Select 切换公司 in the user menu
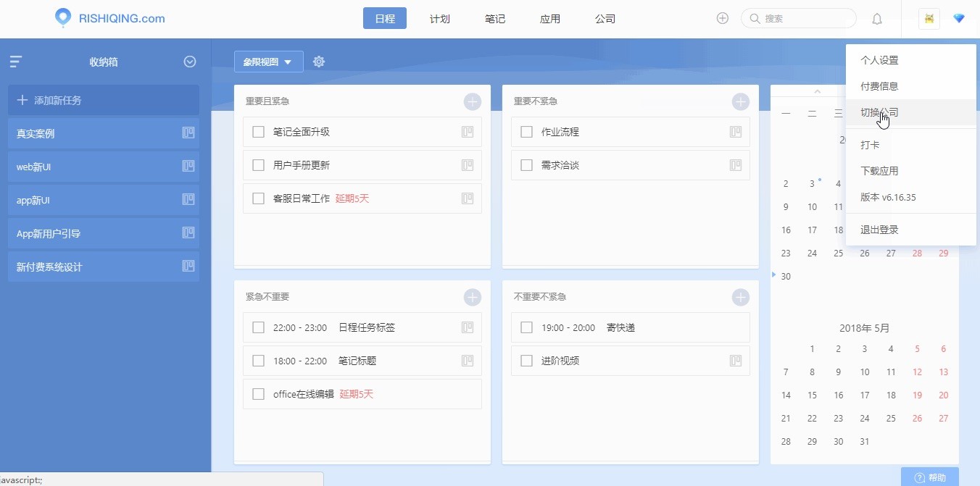This screenshot has height=486, width=980. pyautogui.click(x=911, y=112)
